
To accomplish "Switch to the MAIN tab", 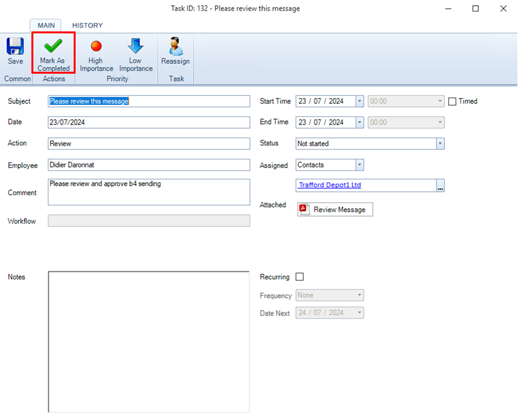I will (46, 26).
